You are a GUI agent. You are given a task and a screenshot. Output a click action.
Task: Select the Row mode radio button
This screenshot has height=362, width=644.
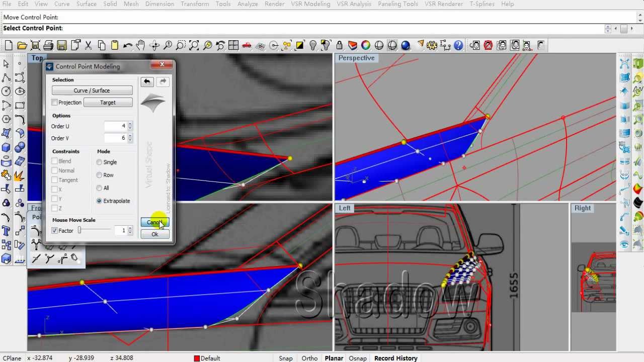tap(99, 175)
